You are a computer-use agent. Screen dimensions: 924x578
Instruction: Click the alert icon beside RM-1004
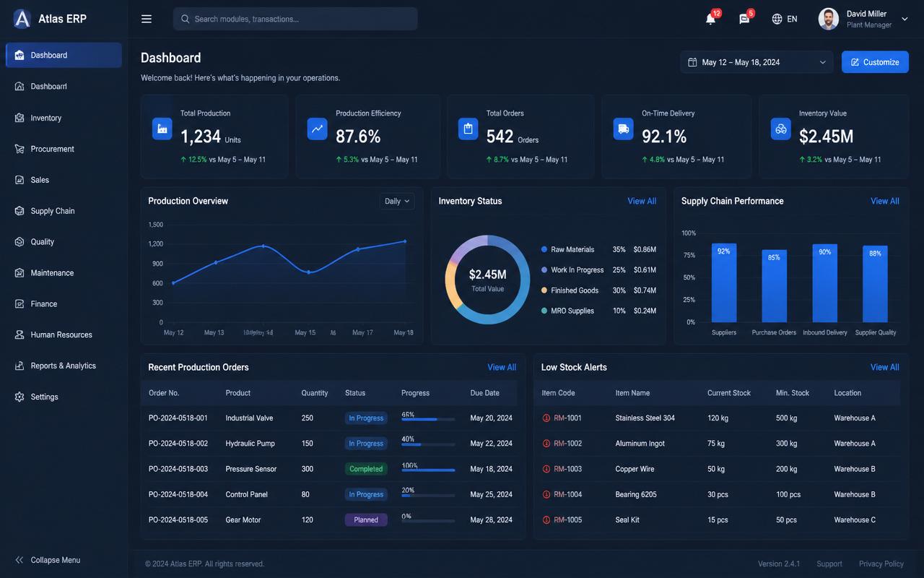(546, 495)
